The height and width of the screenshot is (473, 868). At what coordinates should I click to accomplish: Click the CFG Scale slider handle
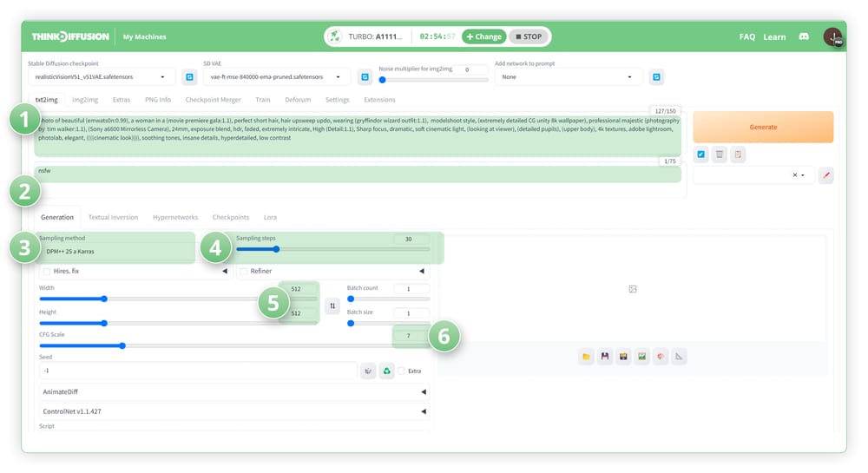pyautogui.click(x=122, y=345)
